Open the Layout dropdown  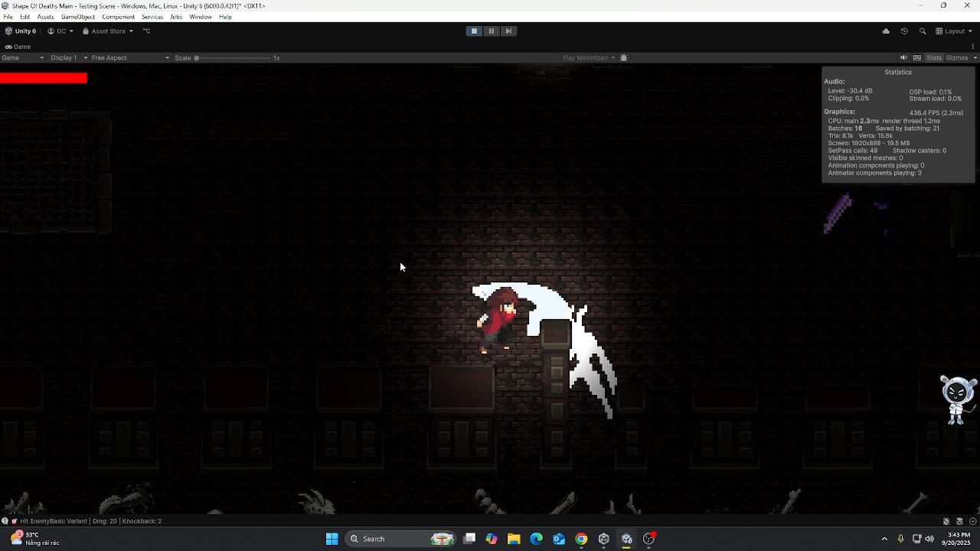pos(954,31)
